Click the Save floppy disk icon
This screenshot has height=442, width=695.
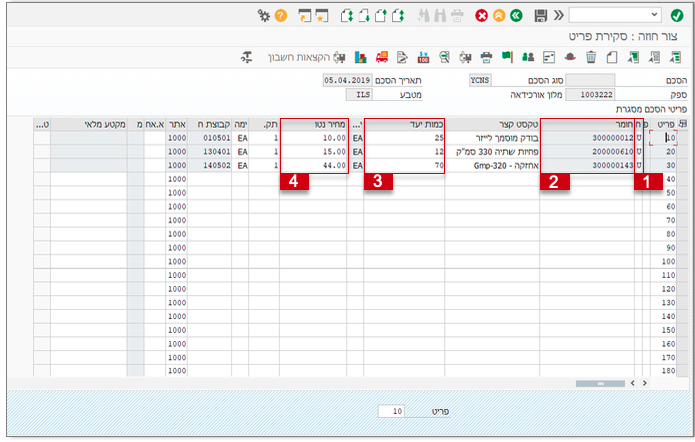(540, 16)
